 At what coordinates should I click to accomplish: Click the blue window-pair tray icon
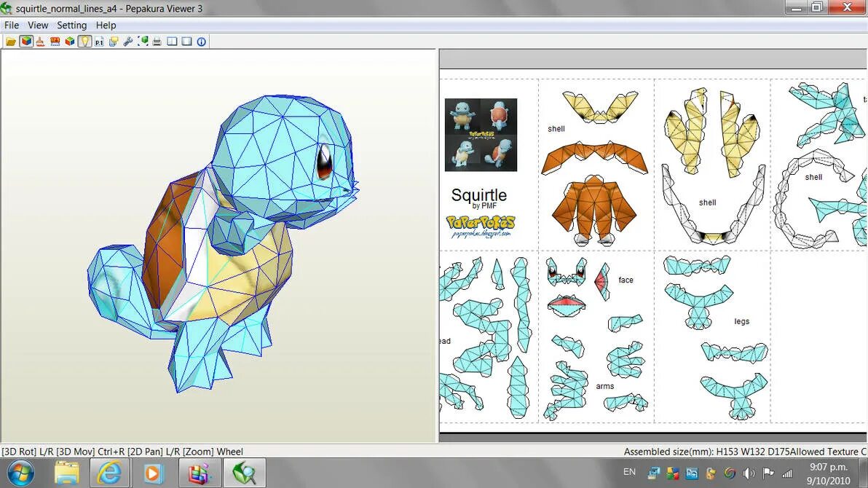(692, 473)
